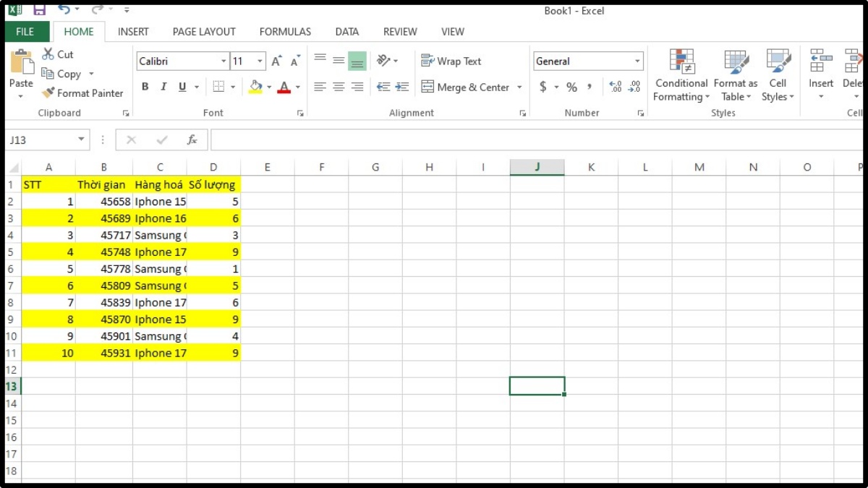This screenshot has width=868, height=488.
Task: Open Clipboard group dialog launcher
Action: click(x=126, y=114)
